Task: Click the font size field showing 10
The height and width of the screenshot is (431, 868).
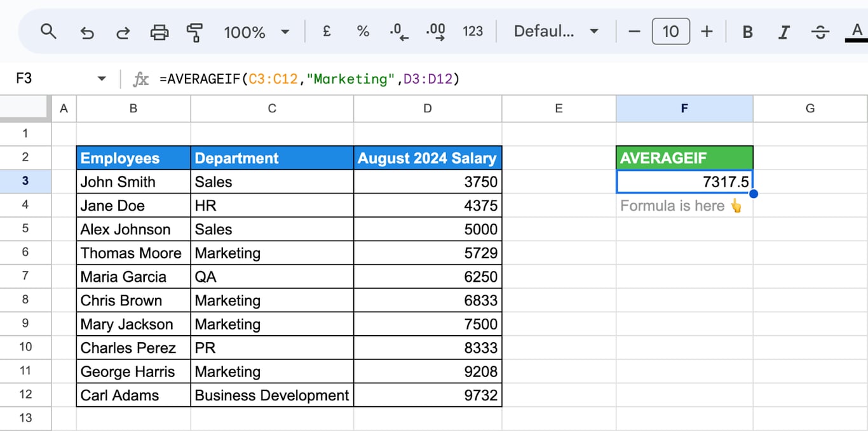Action: click(670, 31)
